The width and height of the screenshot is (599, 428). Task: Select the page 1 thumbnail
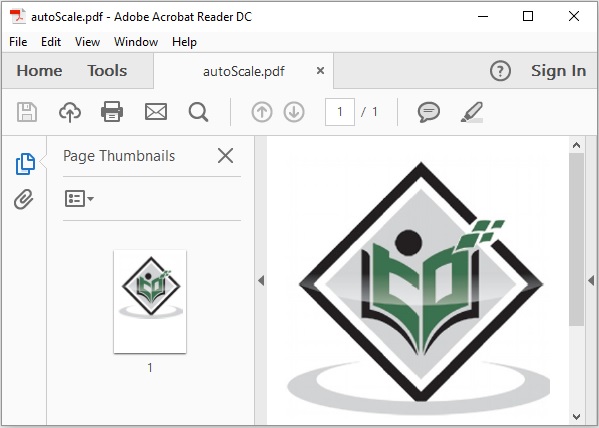tap(150, 302)
